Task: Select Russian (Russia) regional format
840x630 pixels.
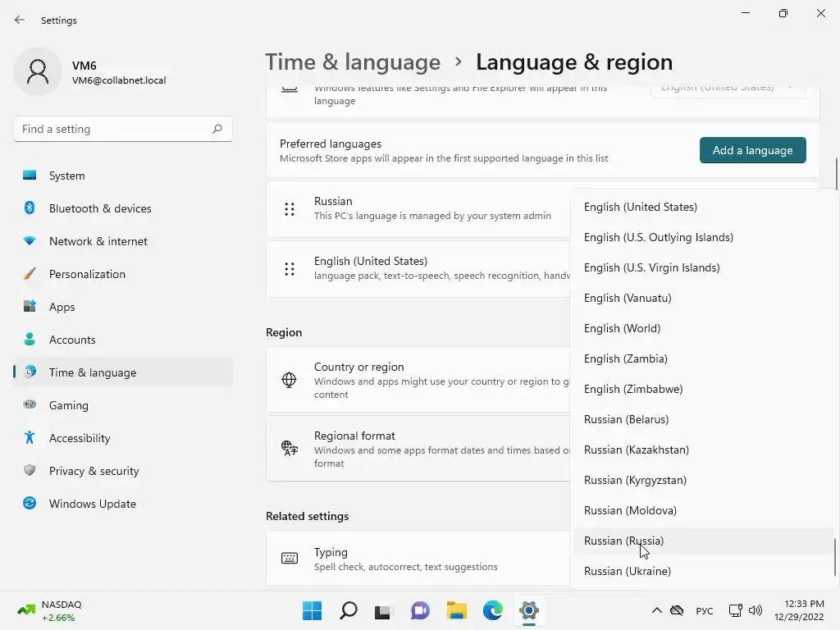Action: click(702, 541)
